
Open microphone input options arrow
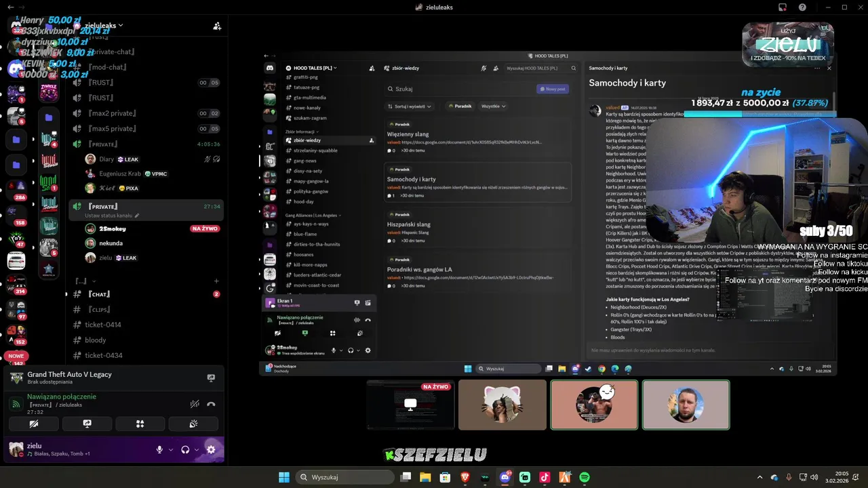pos(172,449)
